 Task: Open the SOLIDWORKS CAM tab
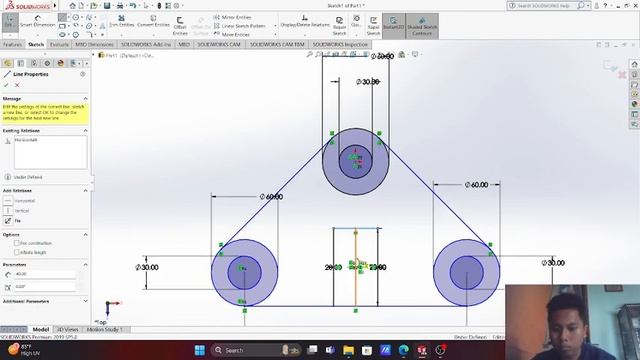219,44
